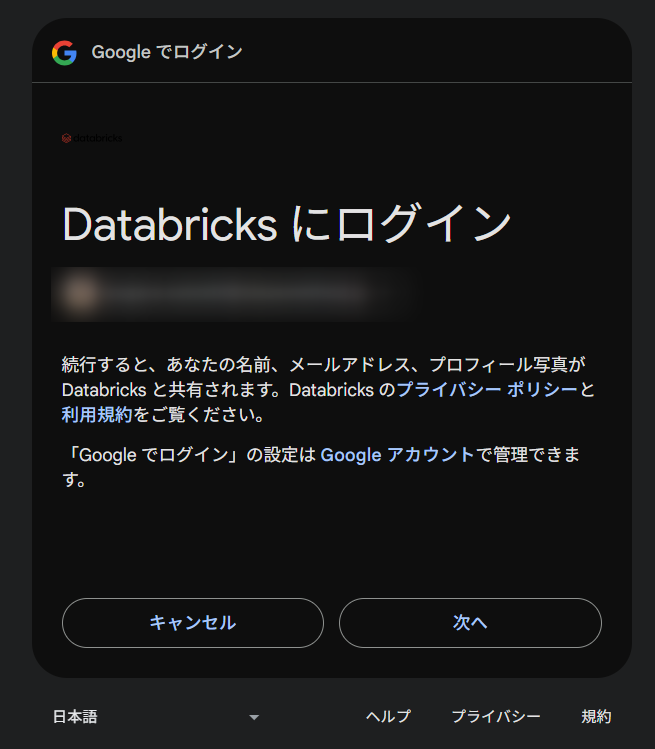
Task: Select the blurred account email chip
Action: 229,294
